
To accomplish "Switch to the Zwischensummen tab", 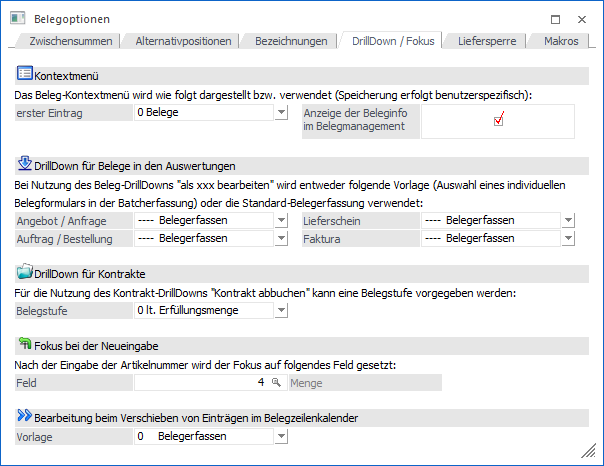I will (70, 41).
